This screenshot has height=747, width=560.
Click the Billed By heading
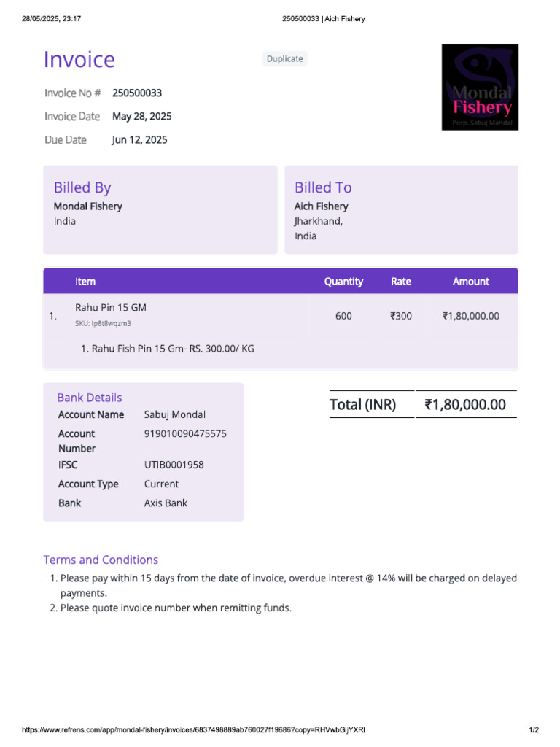click(82, 187)
